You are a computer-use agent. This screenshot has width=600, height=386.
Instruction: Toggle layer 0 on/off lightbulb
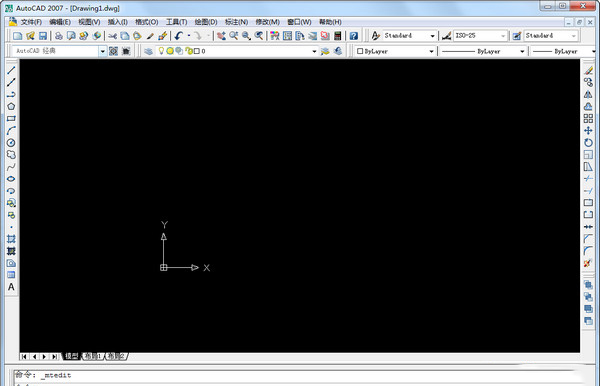pyautogui.click(x=161, y=51)
